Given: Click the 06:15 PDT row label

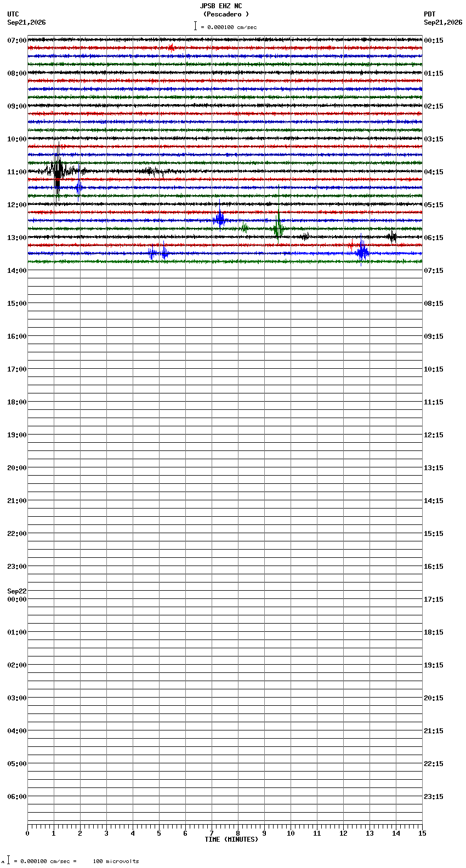Looking at the screenshot, I should click(x=434, y=238).
